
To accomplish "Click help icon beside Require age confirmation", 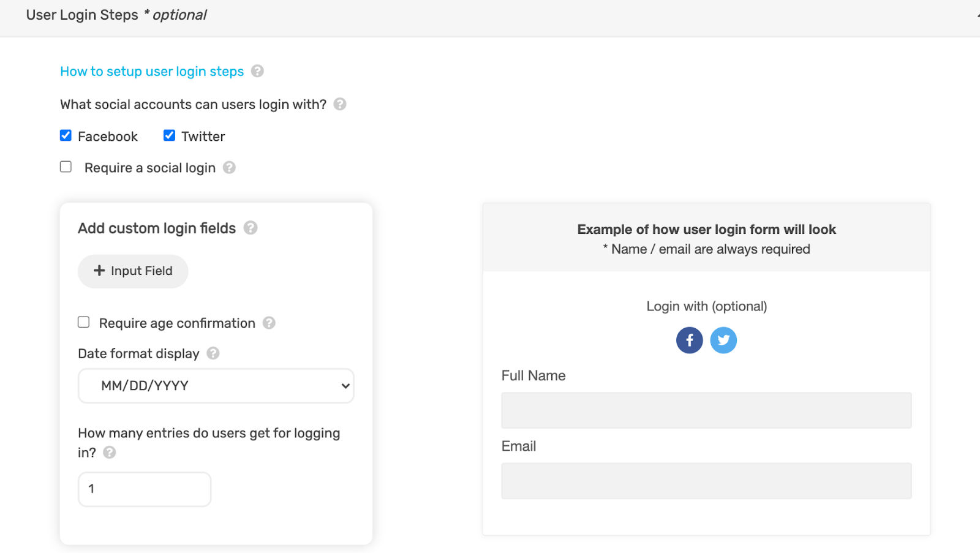I will tap(269, 323).
